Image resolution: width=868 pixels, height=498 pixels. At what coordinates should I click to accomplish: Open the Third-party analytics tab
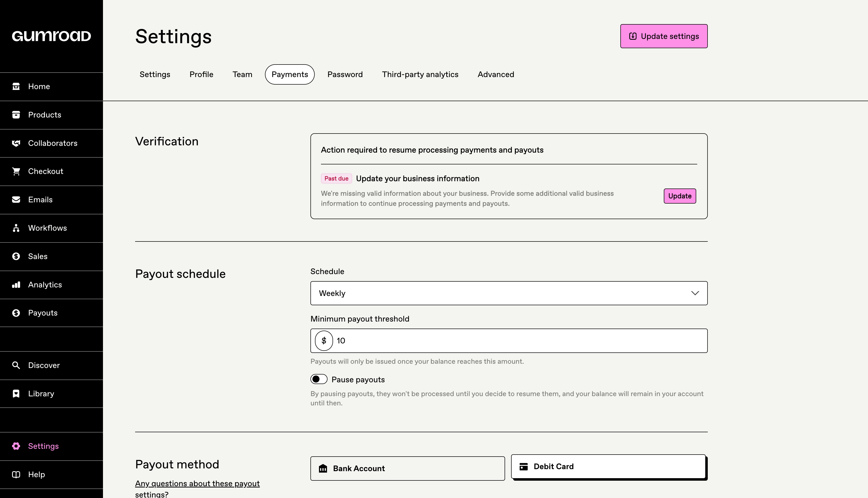(420, 75)
